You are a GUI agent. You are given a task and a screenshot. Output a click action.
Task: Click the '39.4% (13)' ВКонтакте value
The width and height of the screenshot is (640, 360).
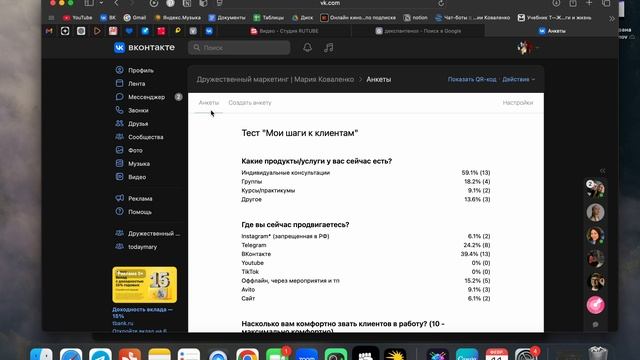point(476,254)
